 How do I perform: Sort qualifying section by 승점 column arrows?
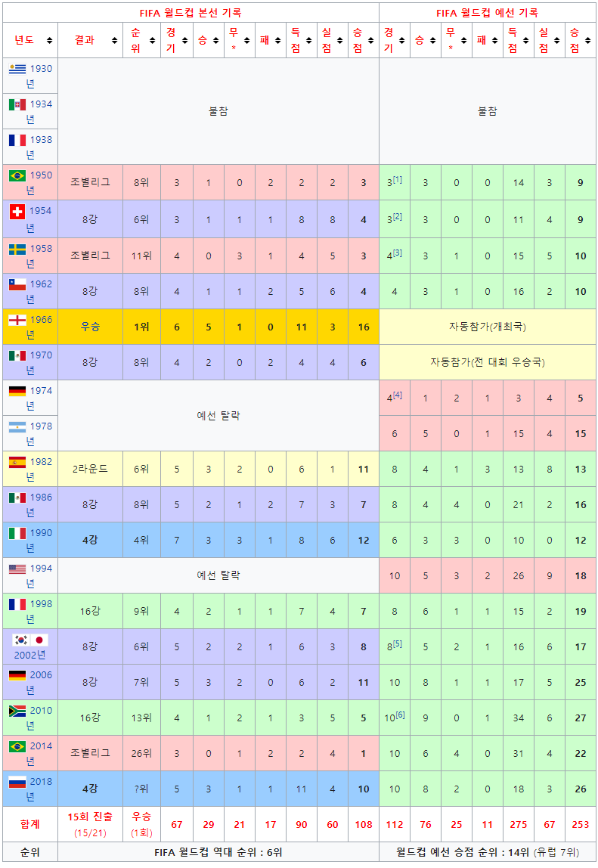click(588, 40)
